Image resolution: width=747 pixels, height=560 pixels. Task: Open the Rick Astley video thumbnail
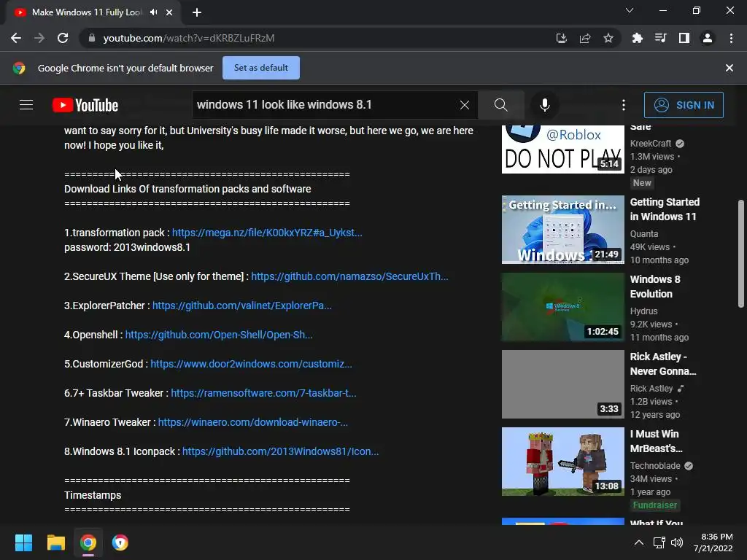pos(562,384)
